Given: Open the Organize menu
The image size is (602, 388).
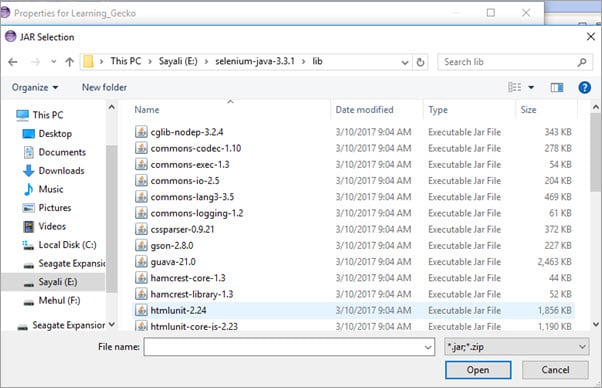Looking at the screenshot, I should (35, 88).
